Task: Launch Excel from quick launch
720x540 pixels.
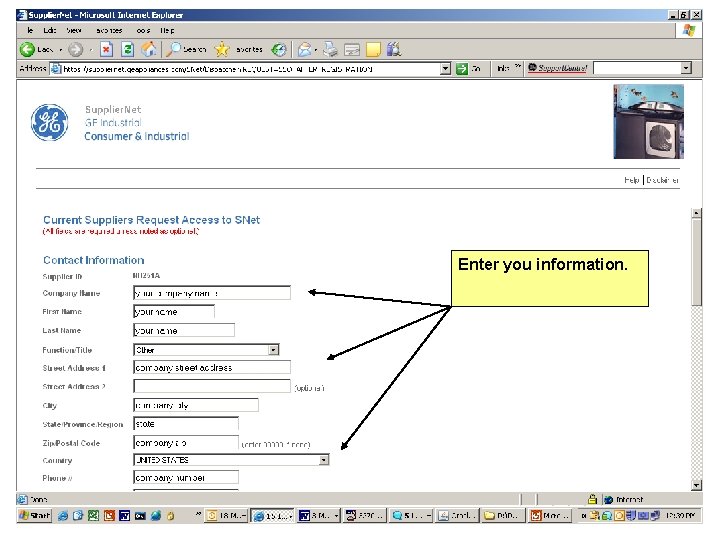Action: [94, 516]
